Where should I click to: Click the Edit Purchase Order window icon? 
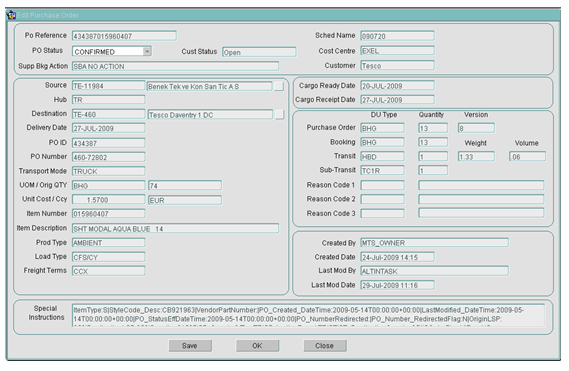[12, 15]
